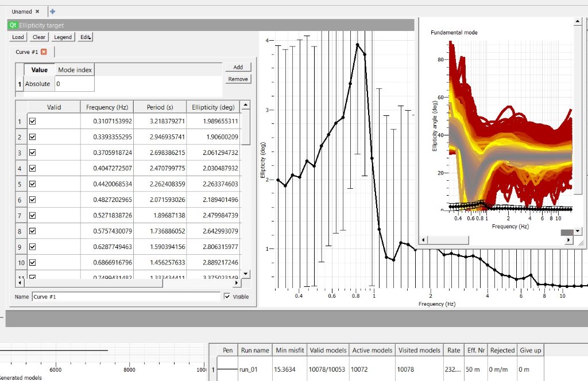Click the Remove button
Viewport: 588px width, 381px height.
pos(238,79)
